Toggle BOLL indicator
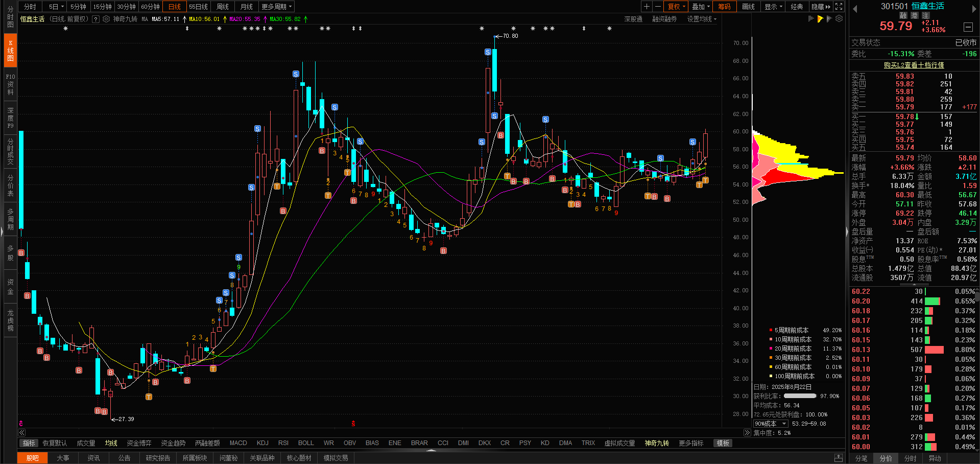Viewport: 980px width, 464px height. pyautogui.click(x=306, y=443)
